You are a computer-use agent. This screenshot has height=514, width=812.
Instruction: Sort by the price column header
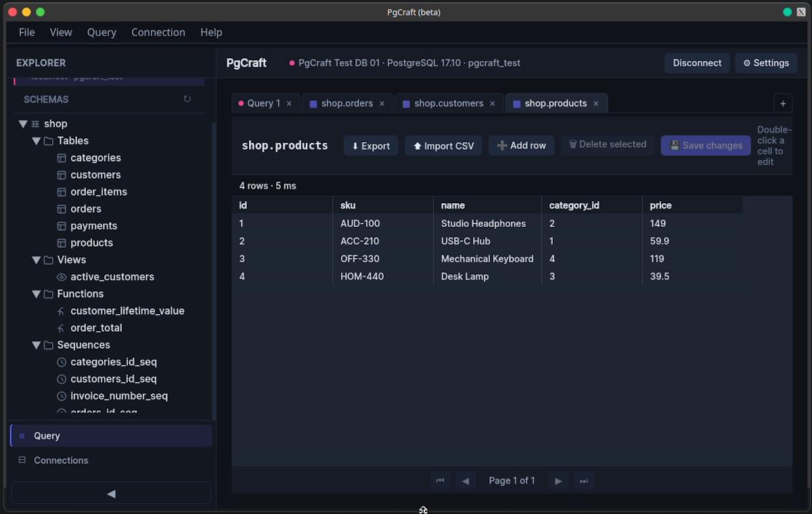point(692,205)
